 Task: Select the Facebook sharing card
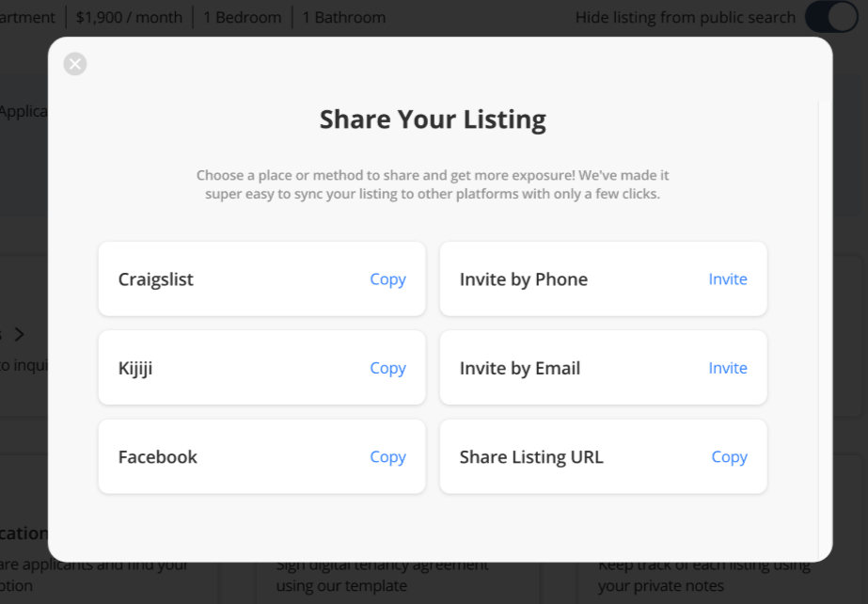coord(261,456)
